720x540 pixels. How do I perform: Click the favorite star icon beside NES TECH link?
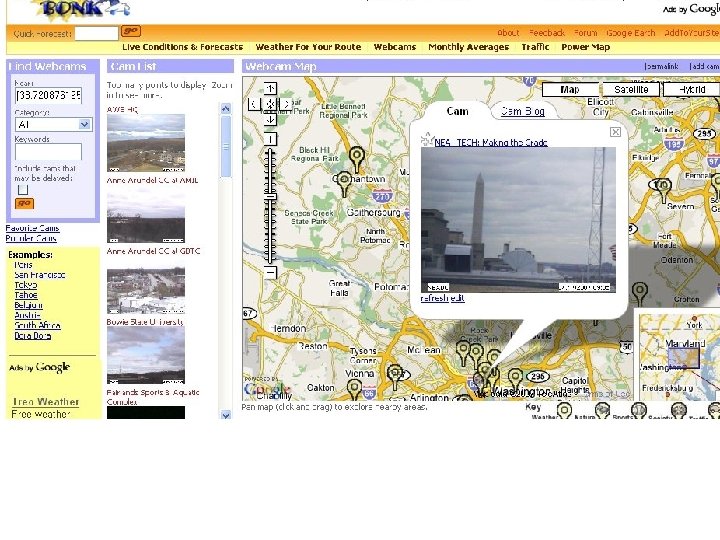click(x=427, y=139)
